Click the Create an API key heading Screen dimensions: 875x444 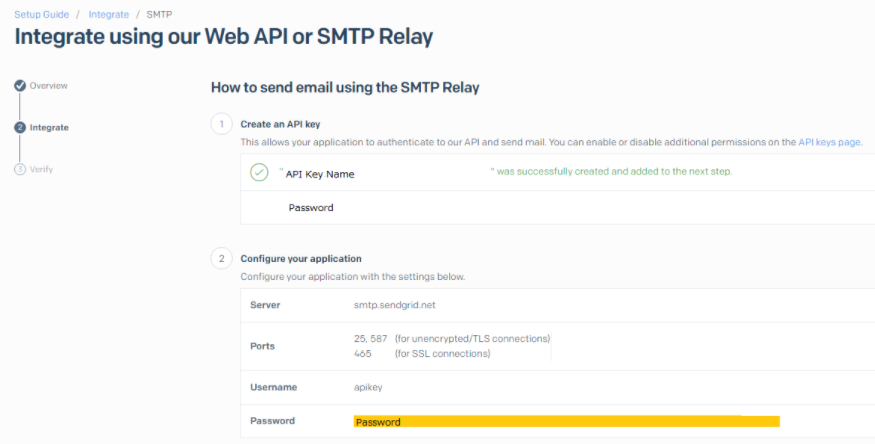click(x=280, y=124)
